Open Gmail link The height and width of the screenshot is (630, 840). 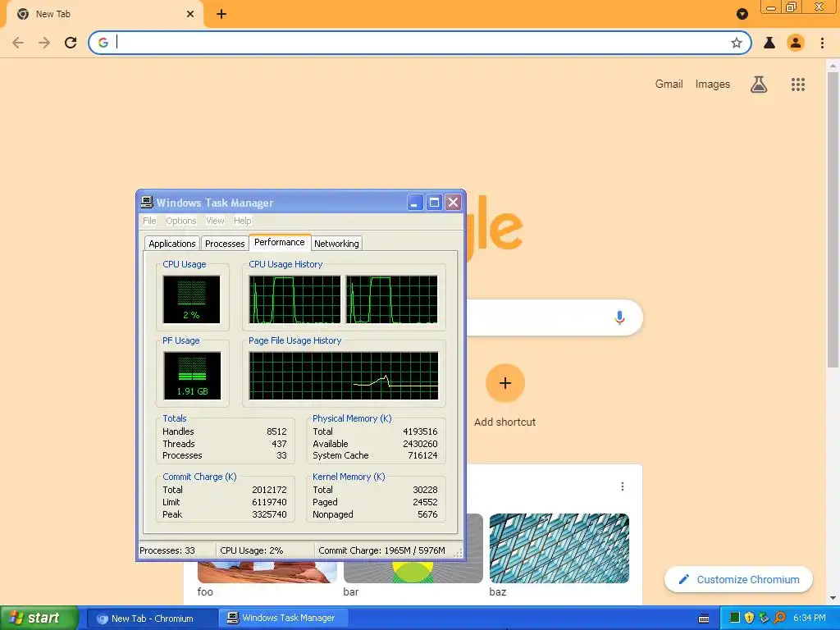tap(669, 84)
